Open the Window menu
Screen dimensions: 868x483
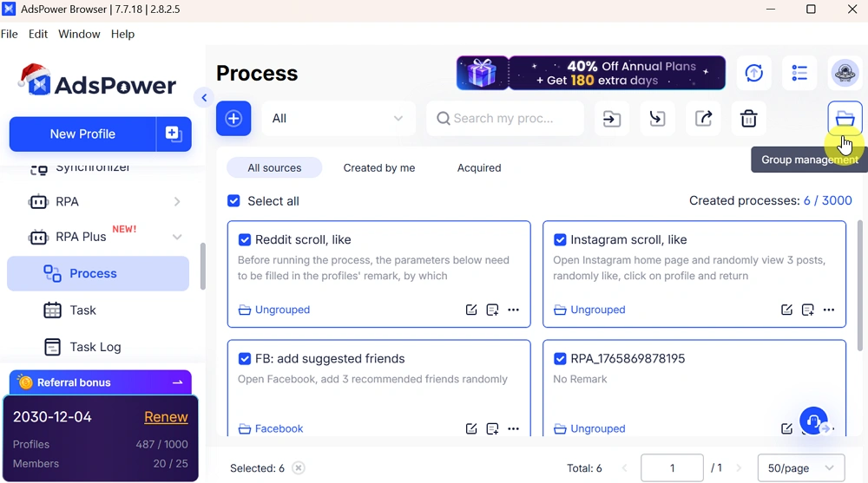tap(79, 35)
